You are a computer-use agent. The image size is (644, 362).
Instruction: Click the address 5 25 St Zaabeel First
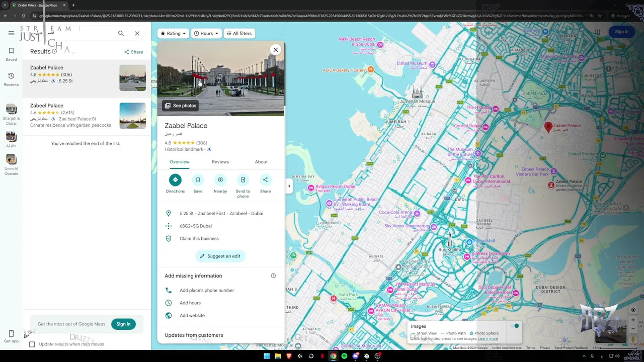coord(221,213)
